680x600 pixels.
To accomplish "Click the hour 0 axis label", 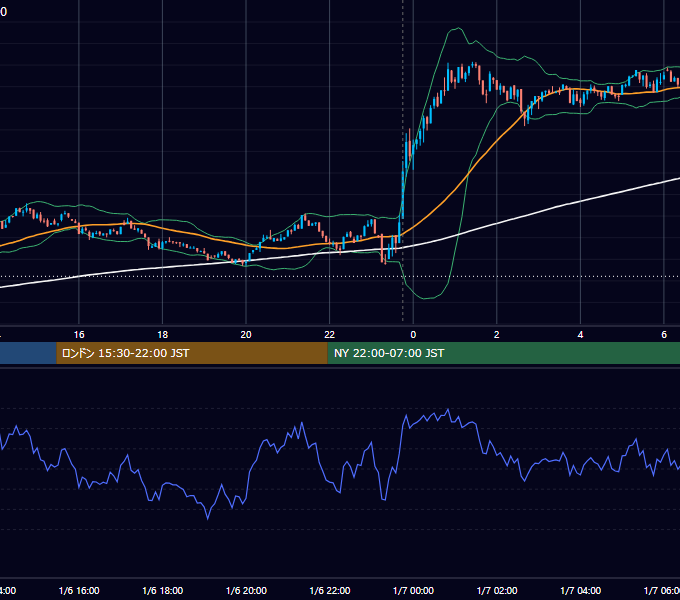I will (413, 335).
